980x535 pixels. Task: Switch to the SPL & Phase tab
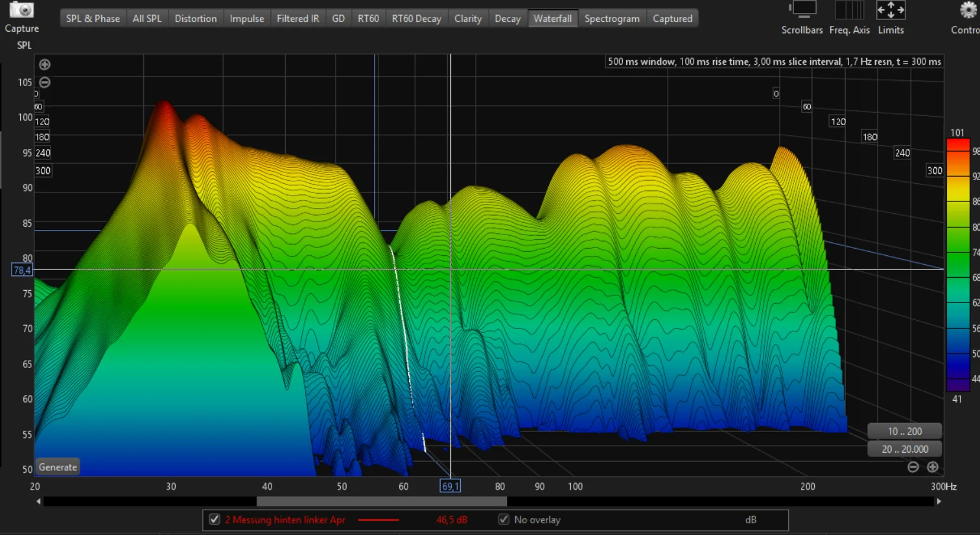pyautogui.click(x=93, y=19)
